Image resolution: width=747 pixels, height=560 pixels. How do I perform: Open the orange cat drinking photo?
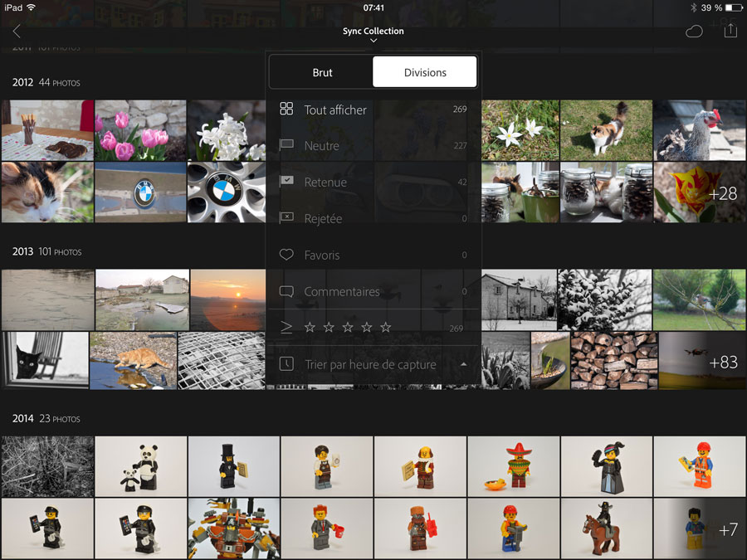pos(133,361)
